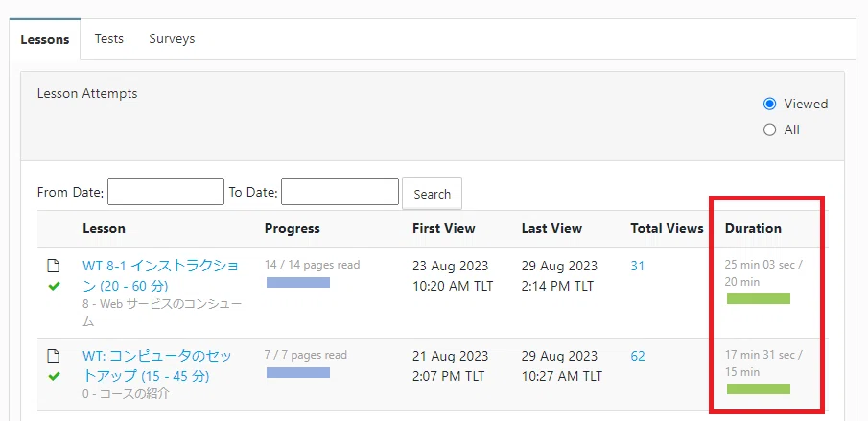Click the total views count 62
Viewport: 868px width, 421px height.
[x=638, y=357]
